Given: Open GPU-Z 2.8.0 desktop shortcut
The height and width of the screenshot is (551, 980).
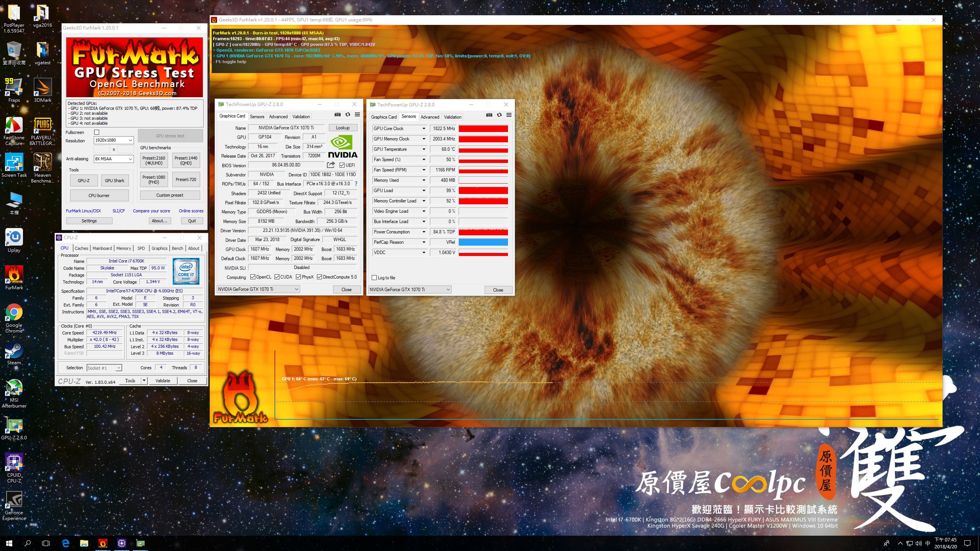Looking at the screenshot, I should (14, 428).
